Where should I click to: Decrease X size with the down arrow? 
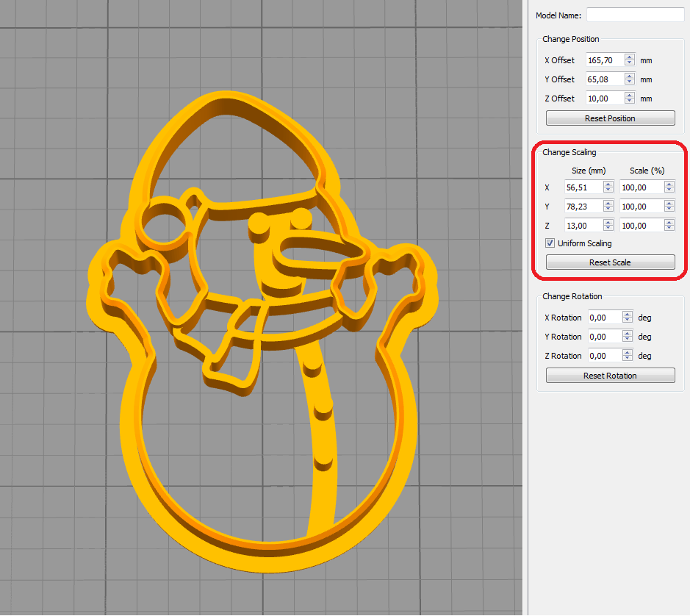click(x=608, y=190)
